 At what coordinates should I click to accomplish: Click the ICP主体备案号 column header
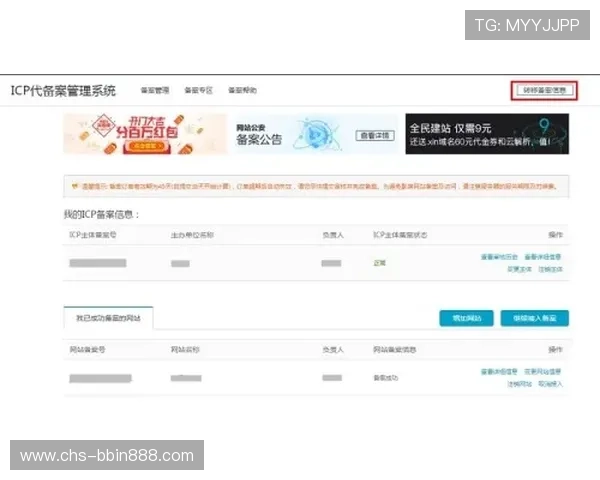93,235
